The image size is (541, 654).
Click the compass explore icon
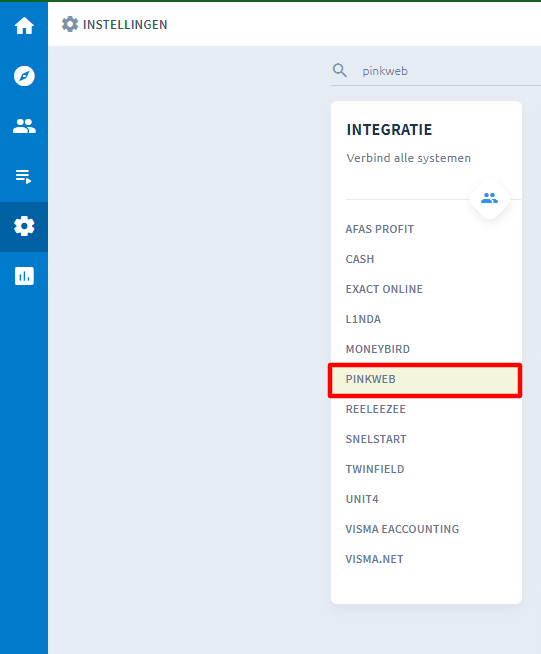point(24,76)
